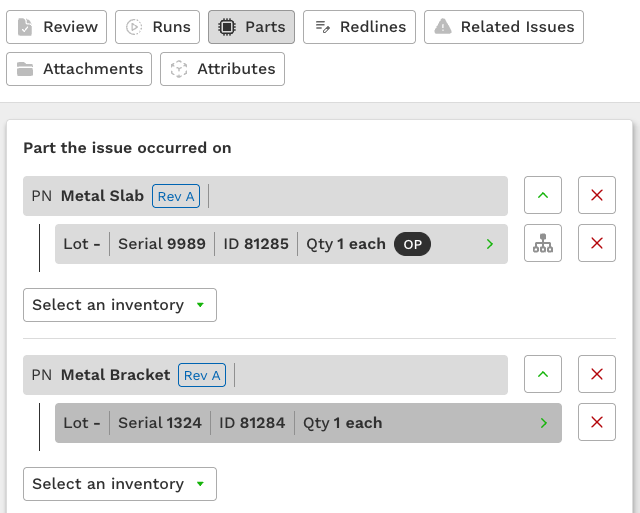Expand Serial 9989 inventory details arrow

(490, 244)
